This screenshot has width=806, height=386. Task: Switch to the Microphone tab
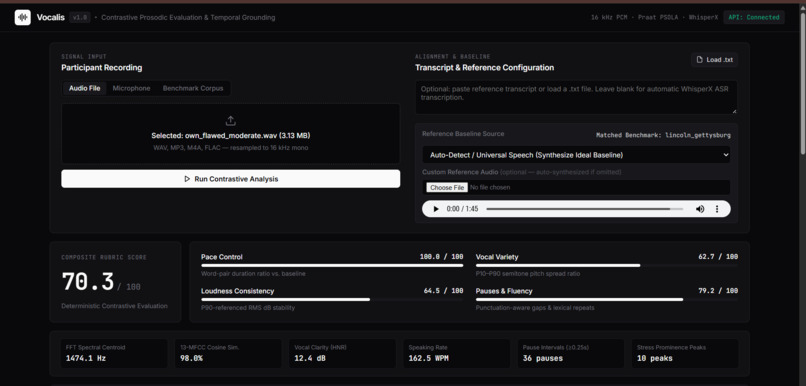tap(132, 88)
